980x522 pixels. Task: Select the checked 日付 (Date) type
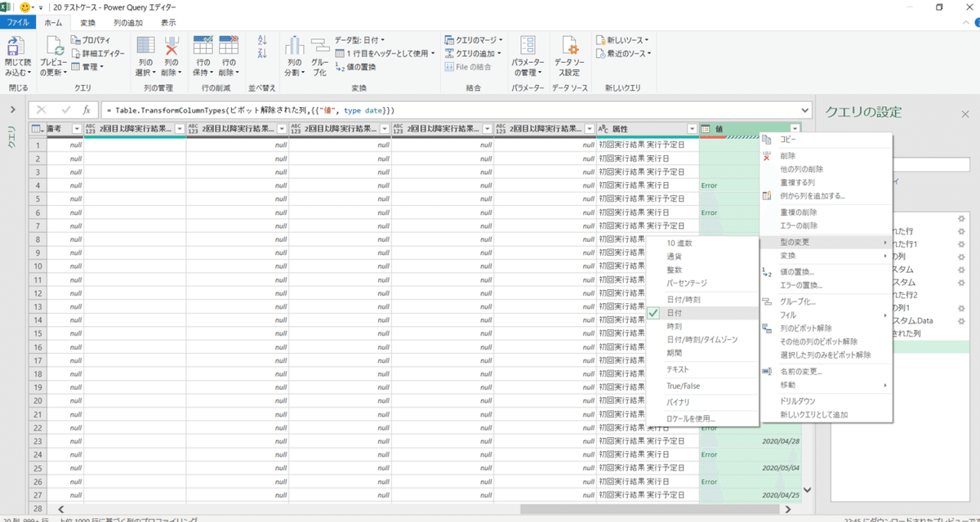pyautogui.click(x=702, y=313)
